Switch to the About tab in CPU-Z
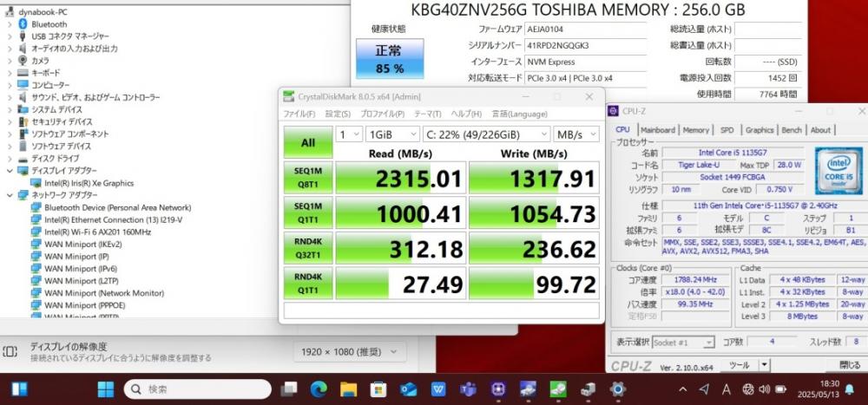This screenshot has width=868, height=405. tap(820, 130)
